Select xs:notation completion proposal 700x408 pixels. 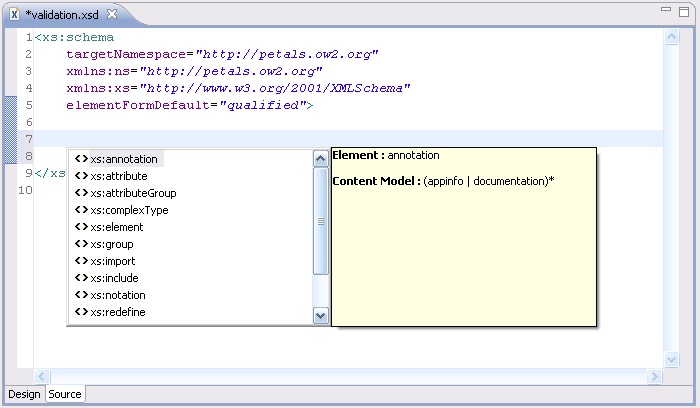pyautogui.click(x=117, y=295)
